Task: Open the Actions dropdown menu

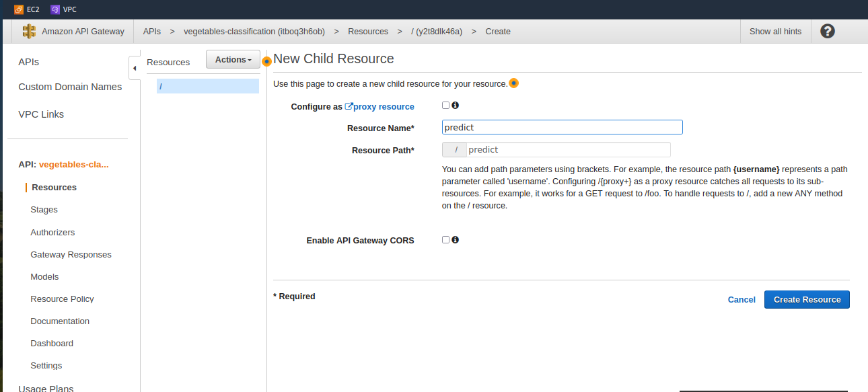Action: [x=233, y=60]
